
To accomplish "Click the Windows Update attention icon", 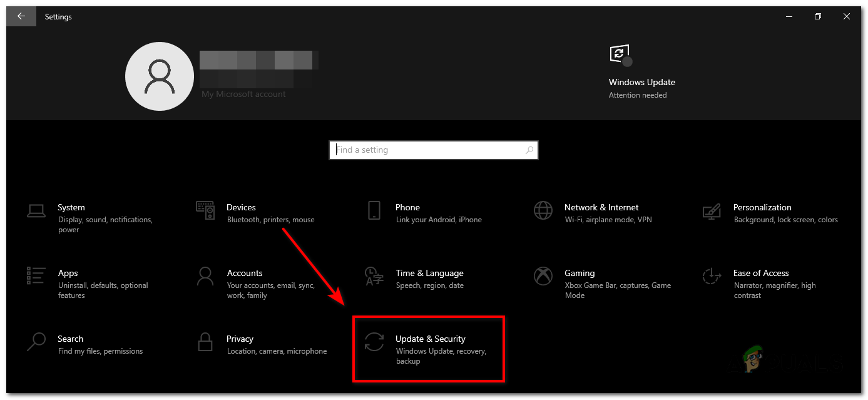I will pyautogui.click(x=620, y=54).
